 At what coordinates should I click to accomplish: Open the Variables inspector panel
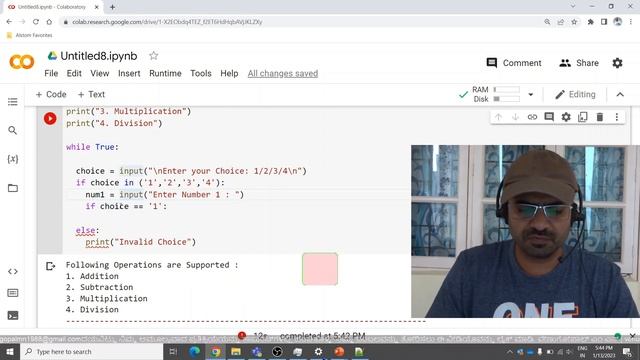pyautogui.click(x=13, y=159)
